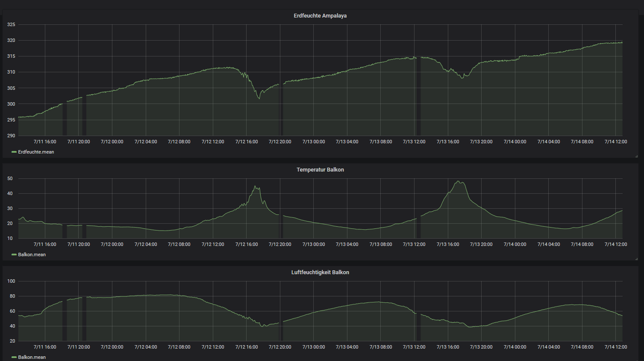The width and height of the screenshot is (644, 361).
Task: Open the Erdfeuchte Ampalaya panel title menu
Action: pos(320,16)
